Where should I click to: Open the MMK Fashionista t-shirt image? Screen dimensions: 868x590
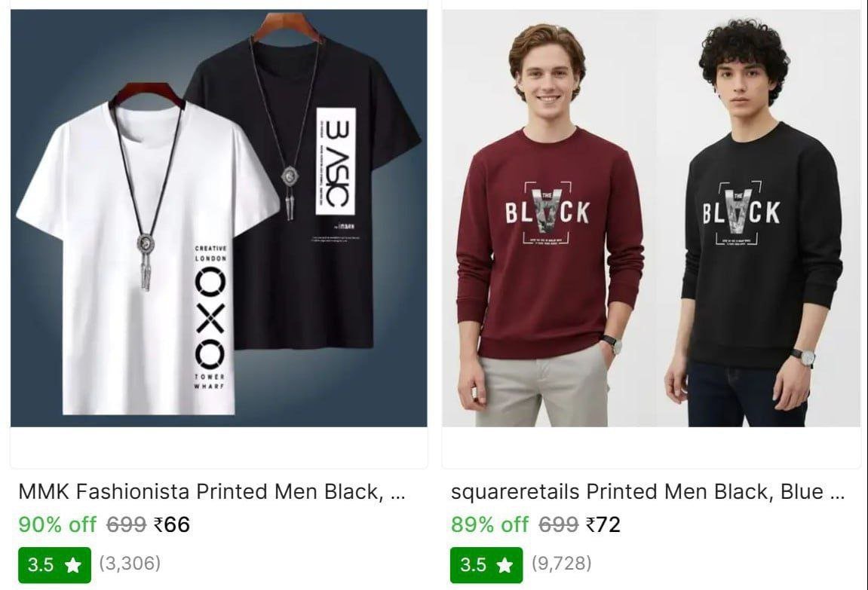point(219,219)
